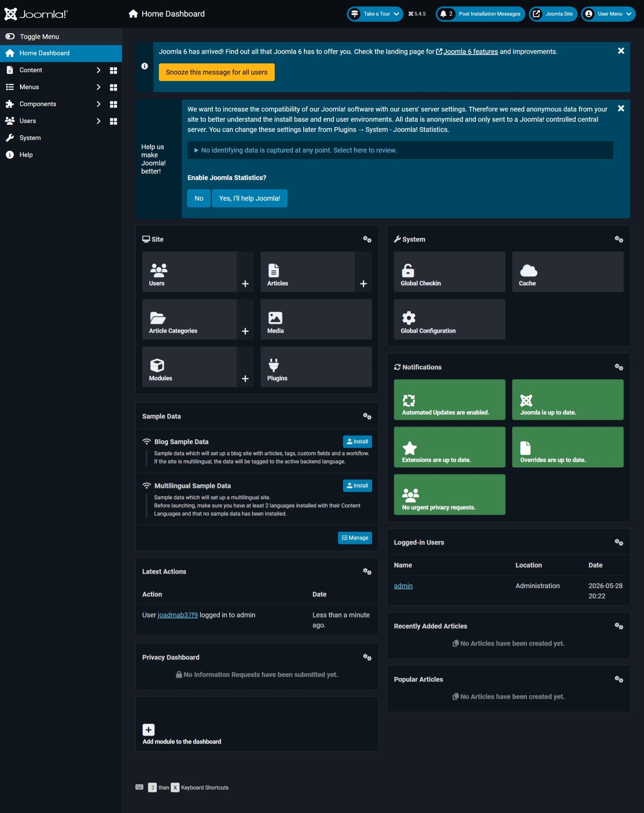Image resolution: width=644 pixels, height=813 pixels.
Task: Open Global Configuration tile
Action: tap(449, 319)
